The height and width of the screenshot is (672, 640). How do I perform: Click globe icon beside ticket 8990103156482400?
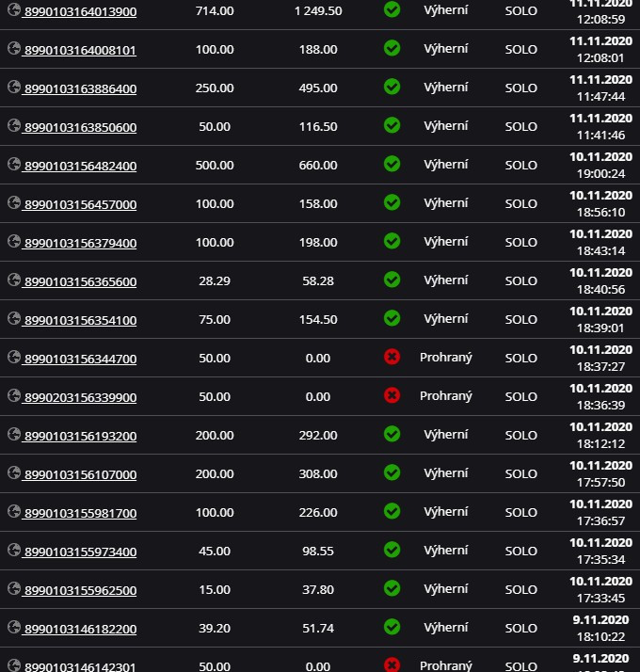(14, 164)
